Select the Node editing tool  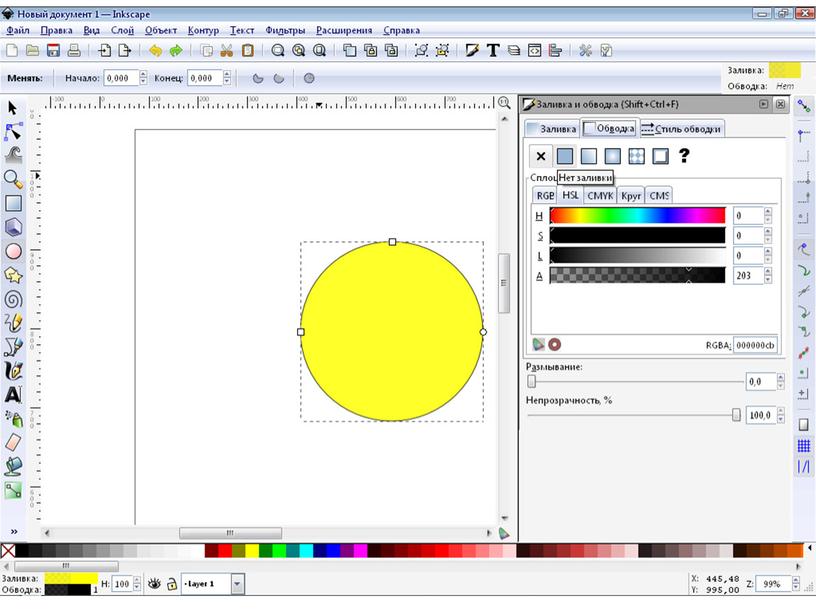pos(13,132)
